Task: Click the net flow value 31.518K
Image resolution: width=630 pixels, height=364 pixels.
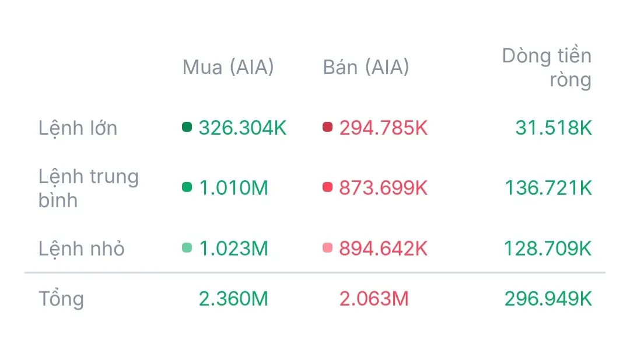Action: click(554, 128)
